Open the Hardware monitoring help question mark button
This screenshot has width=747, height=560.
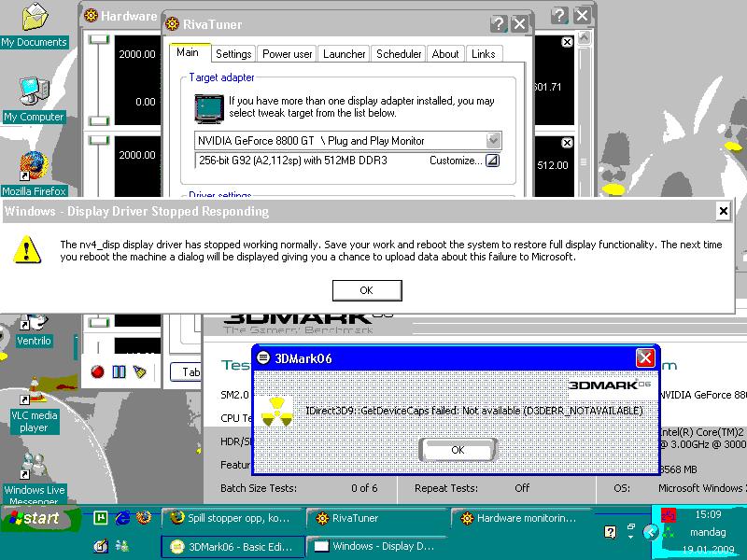point(559,16)
